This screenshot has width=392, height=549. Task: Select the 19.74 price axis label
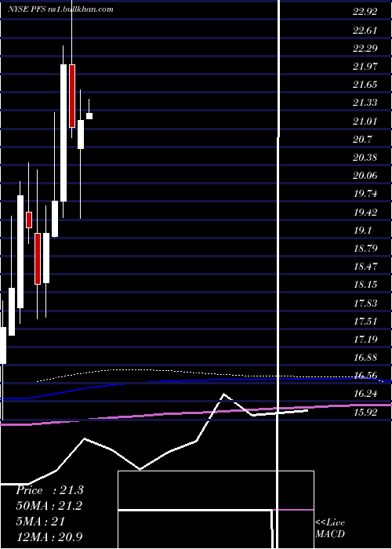(365, 194)
